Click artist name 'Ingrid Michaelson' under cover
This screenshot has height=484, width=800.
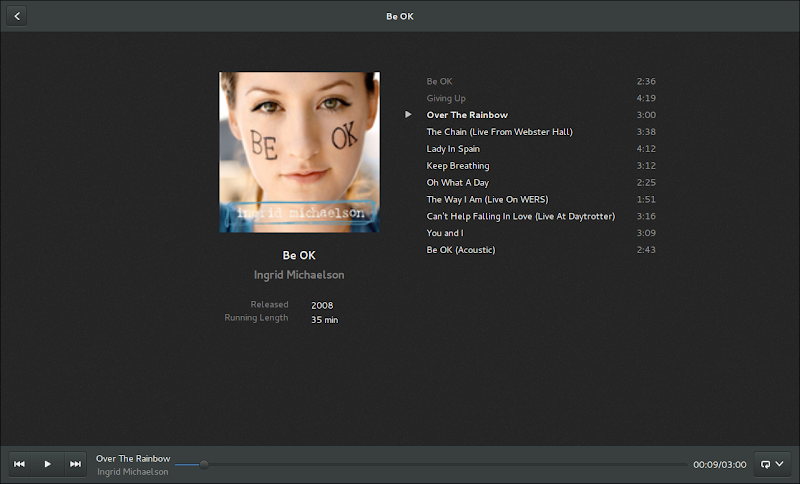click(299, 275)
